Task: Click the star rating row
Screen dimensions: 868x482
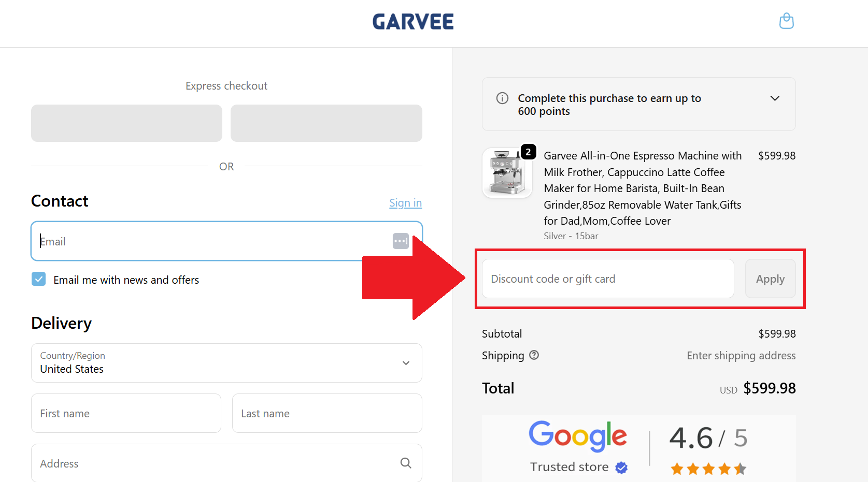Action: coord(708,469)
